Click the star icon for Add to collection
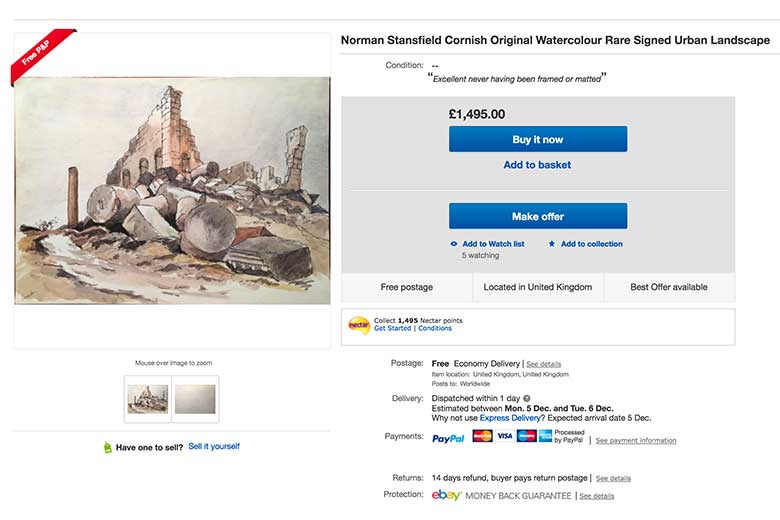Image resolution: width=780 pixels, height=520 pixels. pos(552,244)
